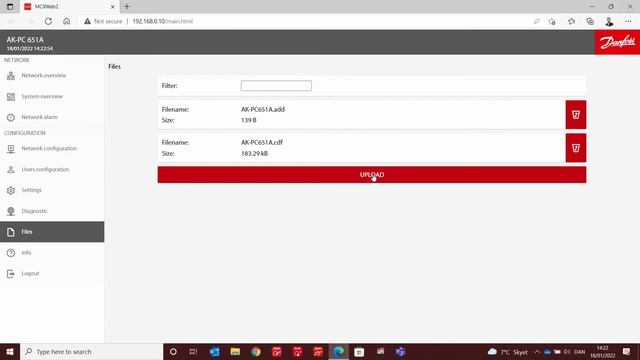This screenshot has width=640, height=360.
Task: Click the Network overview sidebar icon
Action: tap(11, 76)
